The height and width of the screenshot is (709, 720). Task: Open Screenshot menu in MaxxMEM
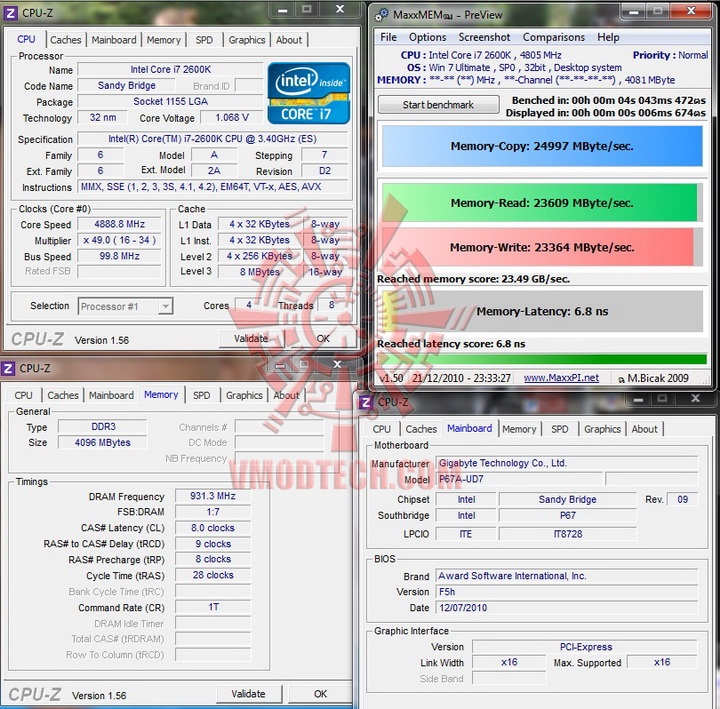pos(484,37)
